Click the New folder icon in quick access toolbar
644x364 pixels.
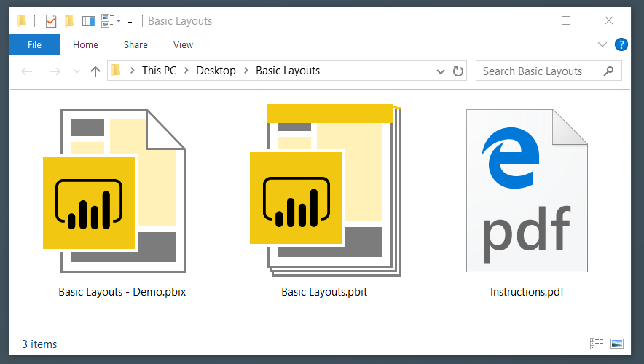pos(69,21)
